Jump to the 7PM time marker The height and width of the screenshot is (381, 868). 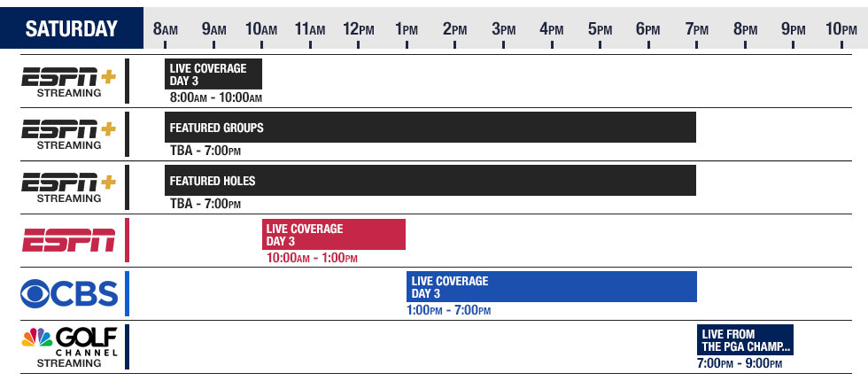(698, 29)
